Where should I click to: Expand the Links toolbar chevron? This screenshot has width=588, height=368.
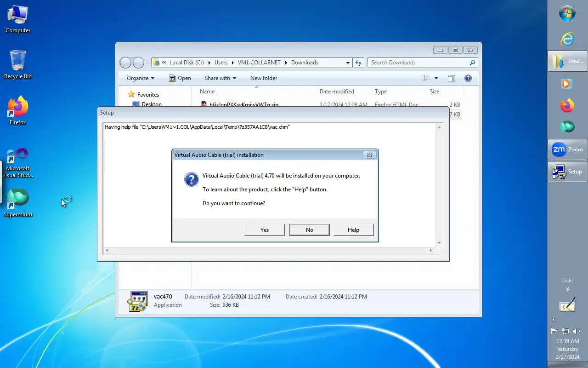click(567, 289)
